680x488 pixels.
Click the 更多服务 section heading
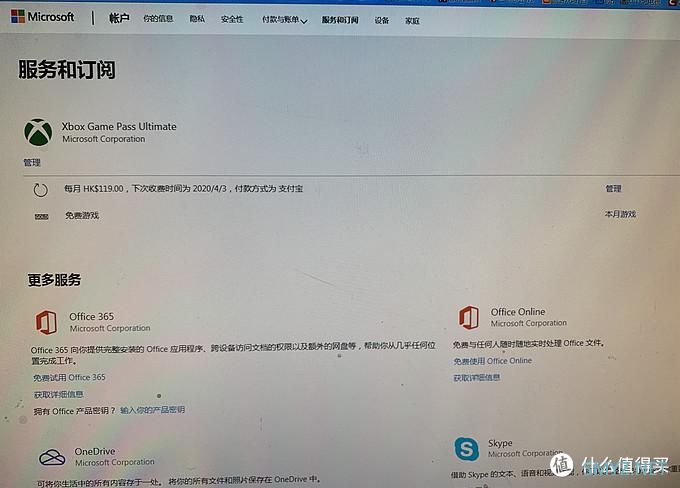click(54, 280)
